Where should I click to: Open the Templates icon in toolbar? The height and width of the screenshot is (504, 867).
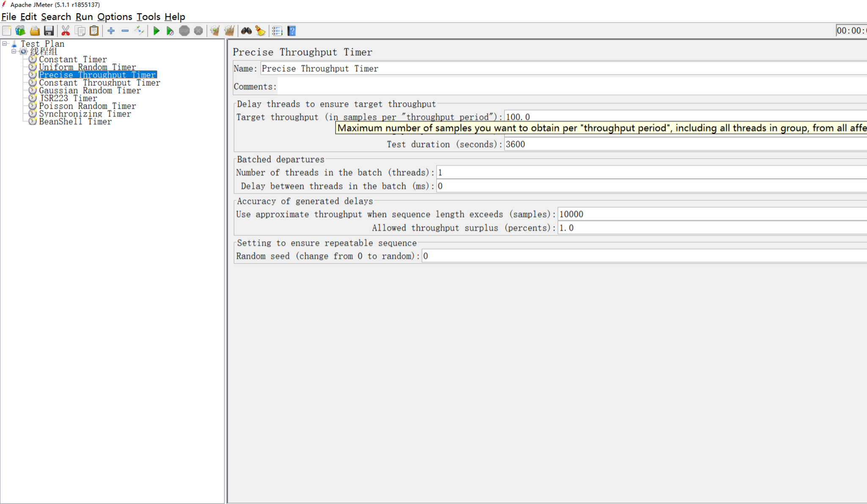tap(20, 31)
